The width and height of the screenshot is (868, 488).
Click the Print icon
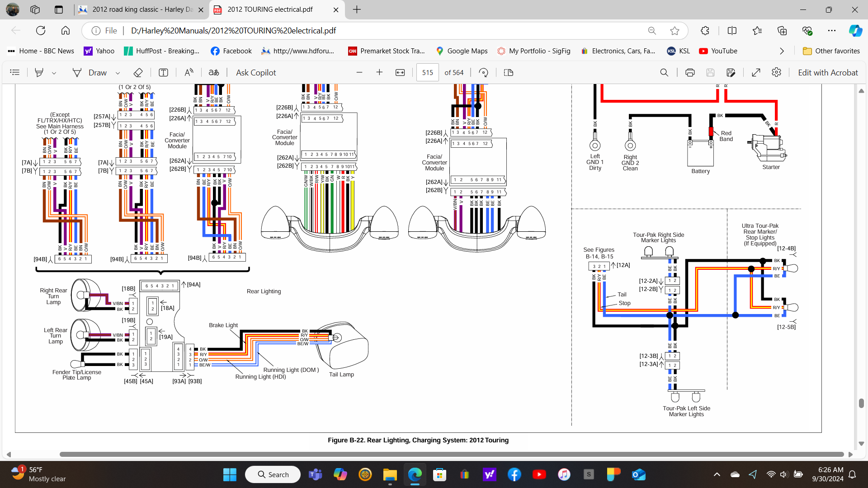(690, 73)
